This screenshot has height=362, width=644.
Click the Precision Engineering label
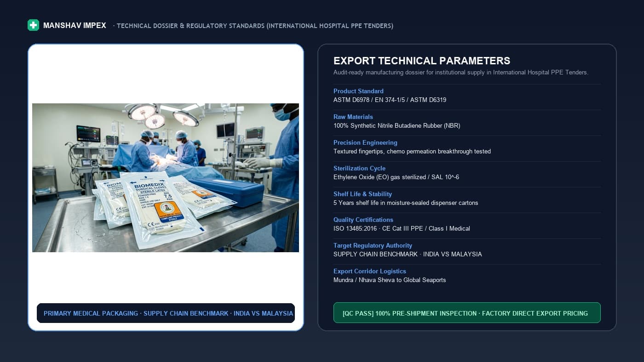[x=365, y=142]
